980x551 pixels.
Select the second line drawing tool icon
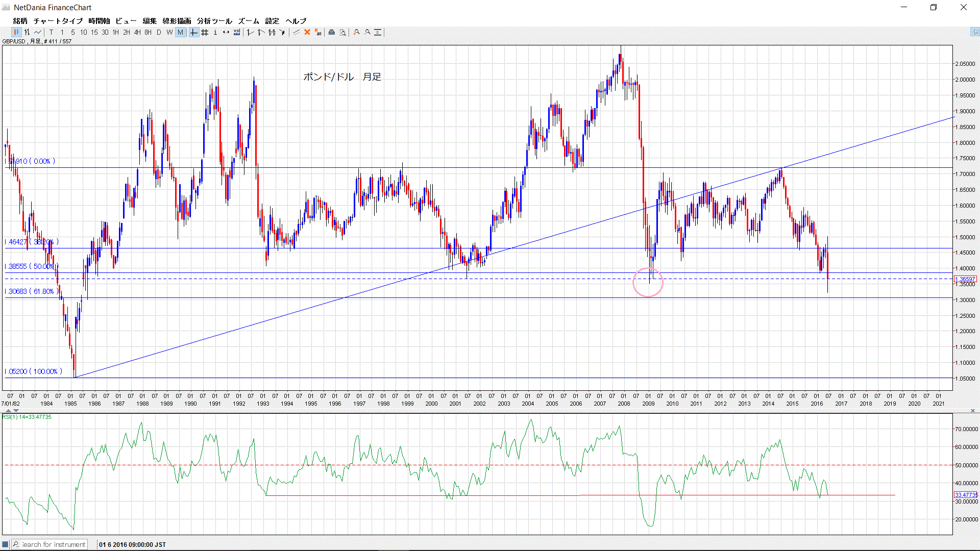[261, 32]
